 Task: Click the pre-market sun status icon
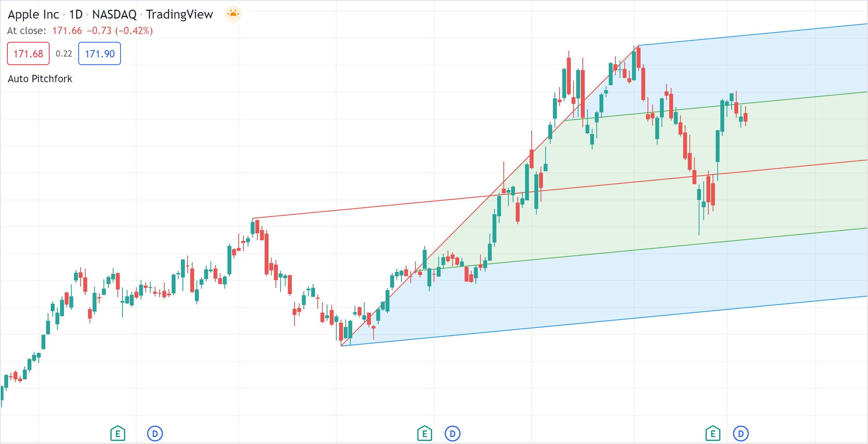(233, 14)
